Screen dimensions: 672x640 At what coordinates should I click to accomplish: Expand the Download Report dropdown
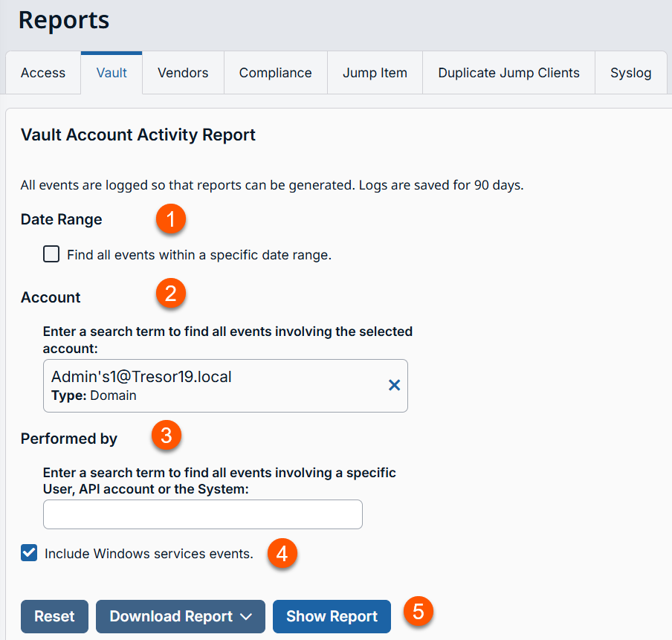pyautogui.click(x=181, y=616)
